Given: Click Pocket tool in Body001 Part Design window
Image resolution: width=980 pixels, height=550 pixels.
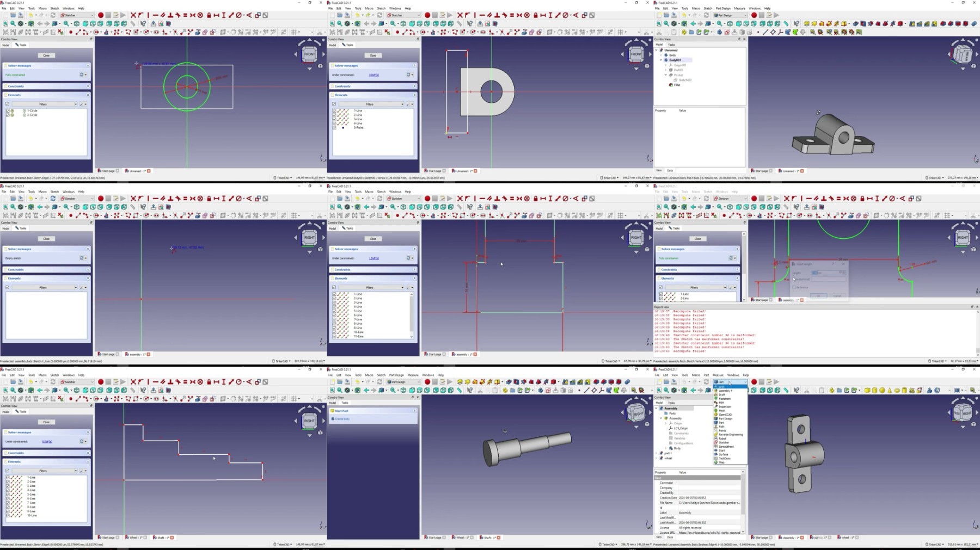Looking at the screenshot, I should point(856,23).
